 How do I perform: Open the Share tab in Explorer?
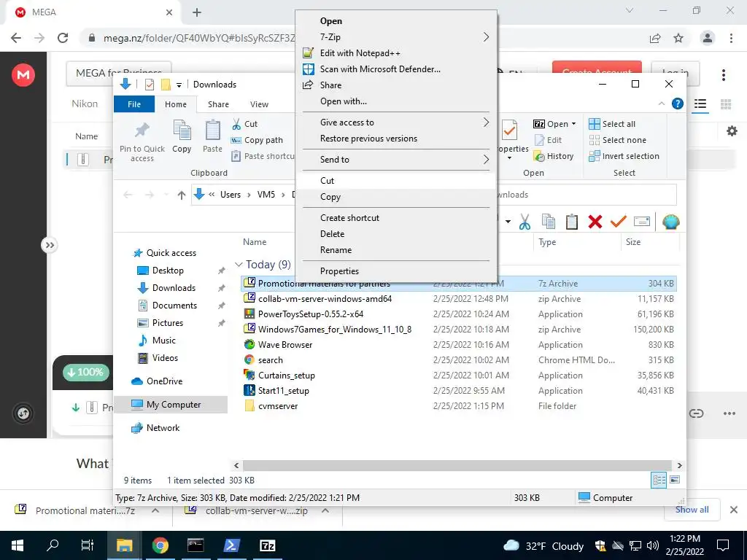tap(218, 104)
